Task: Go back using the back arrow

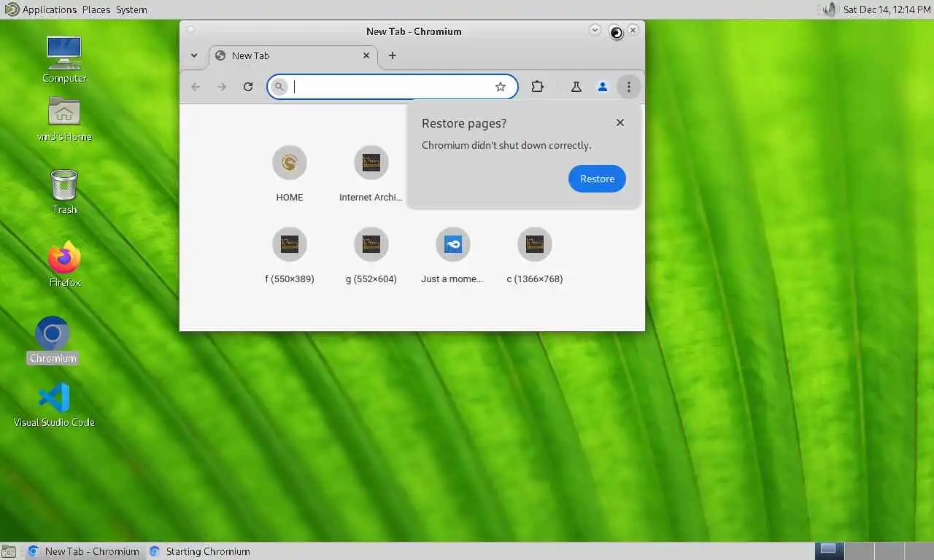Action: [x=196, y=87]
